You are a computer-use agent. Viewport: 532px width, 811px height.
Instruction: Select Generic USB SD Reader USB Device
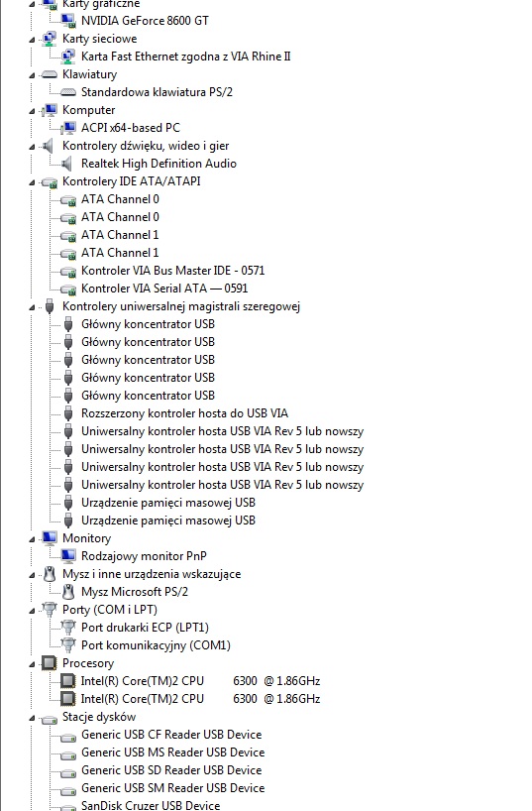[171, 770]
